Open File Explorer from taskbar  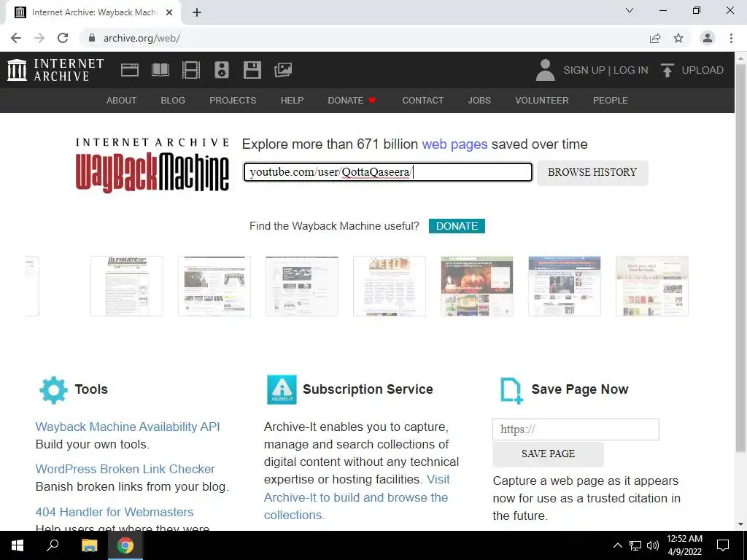pos(89,545)
